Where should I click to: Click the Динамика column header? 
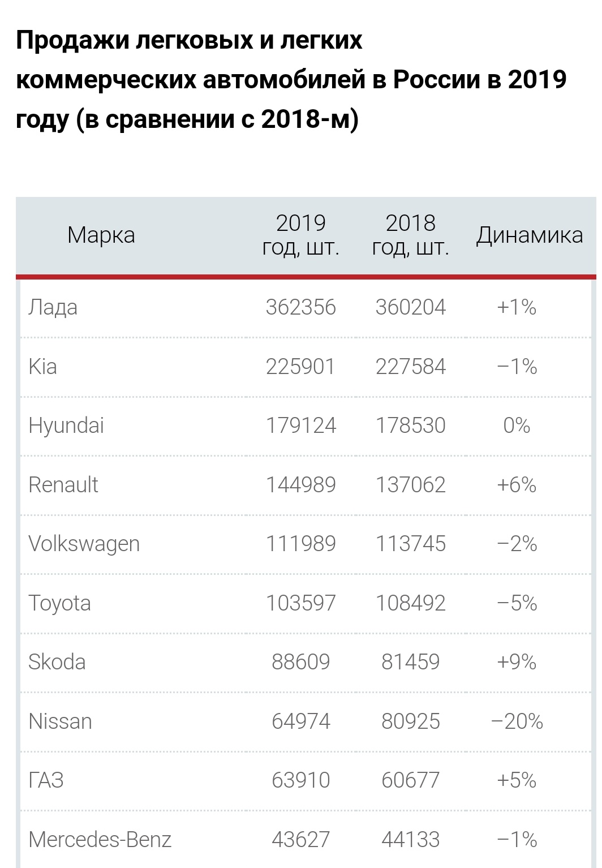529,235
